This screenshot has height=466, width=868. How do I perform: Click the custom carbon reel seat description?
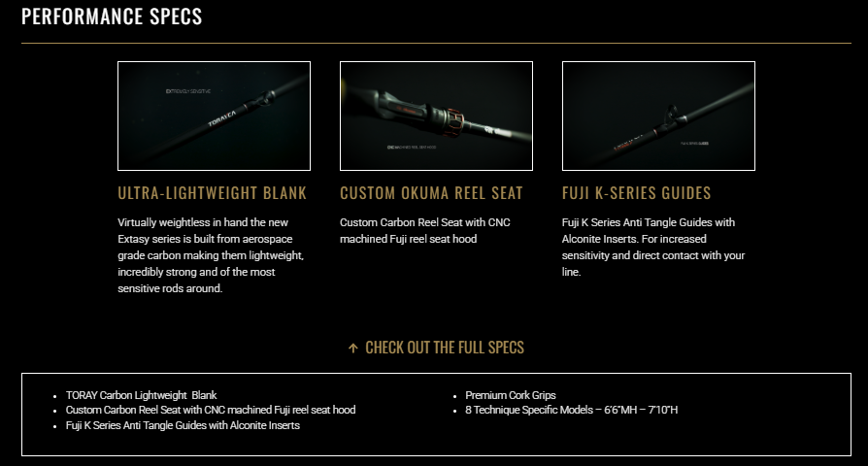(425, 230)
